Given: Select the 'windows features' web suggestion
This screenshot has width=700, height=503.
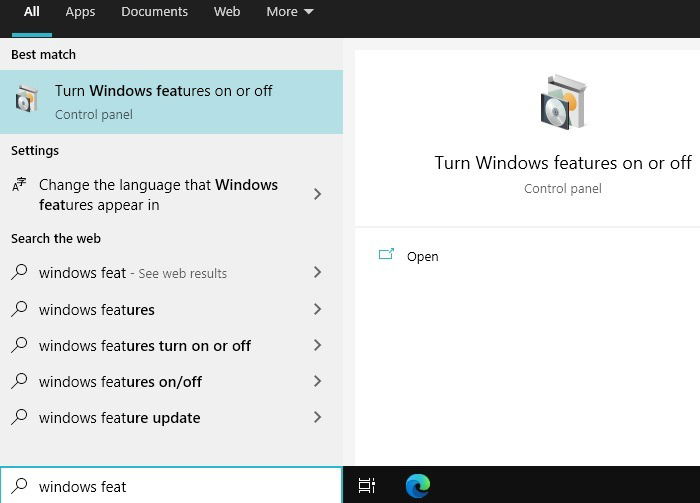Looking at the screenshot, I should (x=171, y=309).
